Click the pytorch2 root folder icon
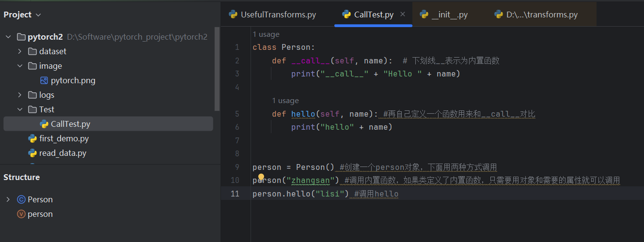The image size is (644, 242). [21, 37]
